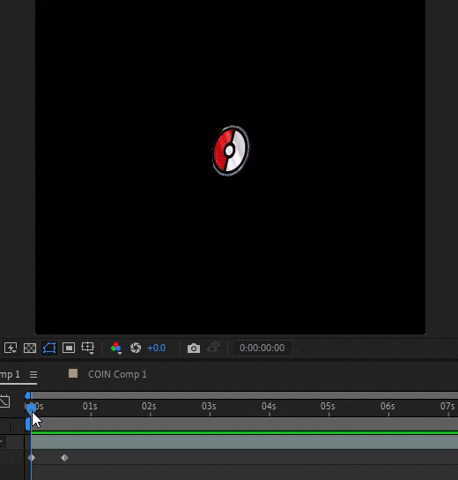458x480 pixels.
Task: Click the 05s mark on the time ruler
Action: click(328, 406)
